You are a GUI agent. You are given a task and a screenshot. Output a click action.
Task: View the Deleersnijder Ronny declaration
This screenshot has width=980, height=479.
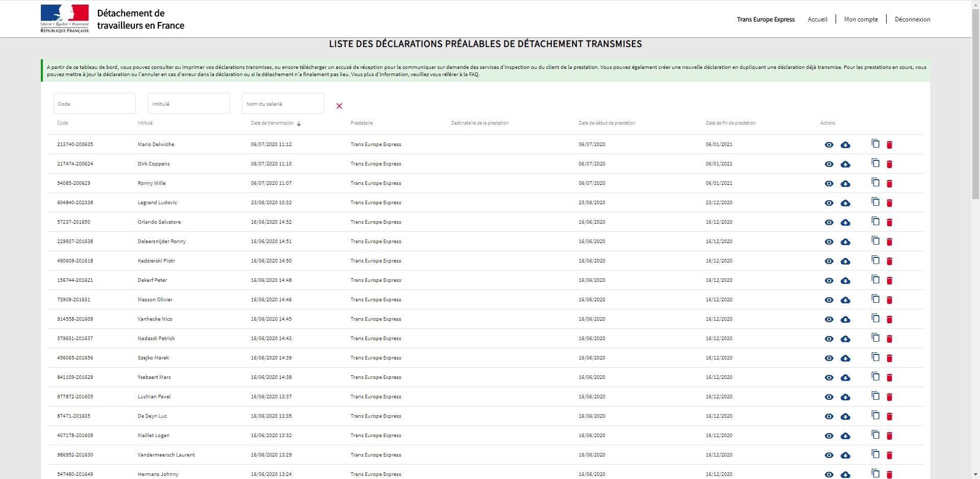click(x=829, y=242)
